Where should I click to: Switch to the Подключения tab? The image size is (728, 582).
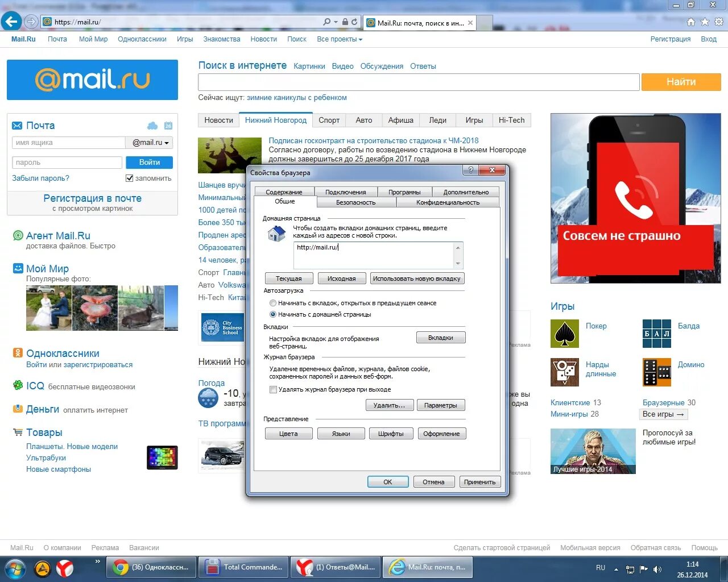click(x=345, y=192)
